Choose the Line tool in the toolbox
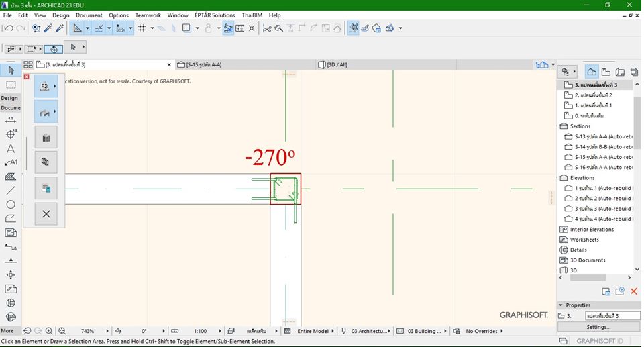644x347 pixels. (11, 191)
